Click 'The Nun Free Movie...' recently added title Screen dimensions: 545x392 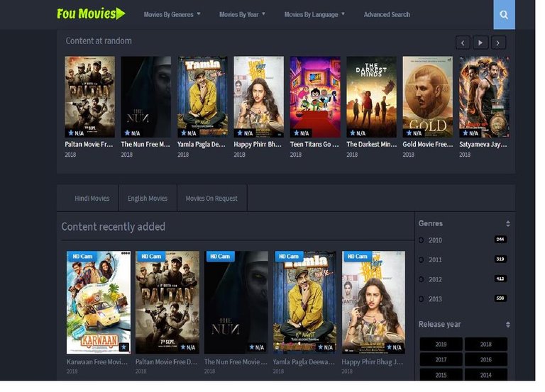236,362
